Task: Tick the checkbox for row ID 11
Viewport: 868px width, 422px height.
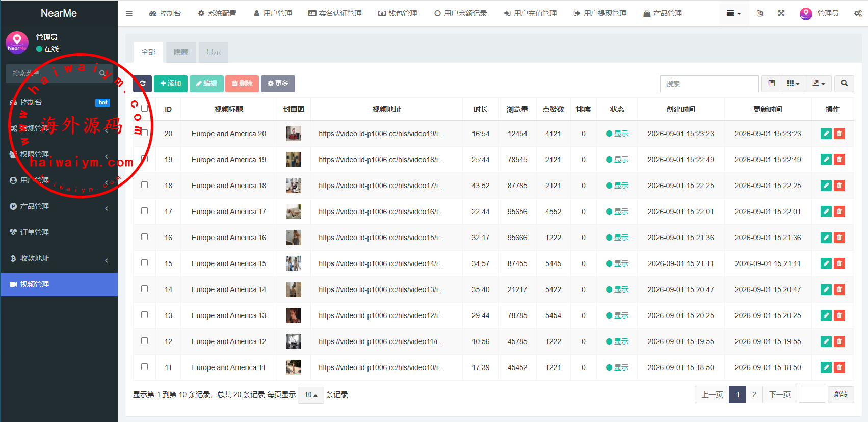Action: point(145,367)
